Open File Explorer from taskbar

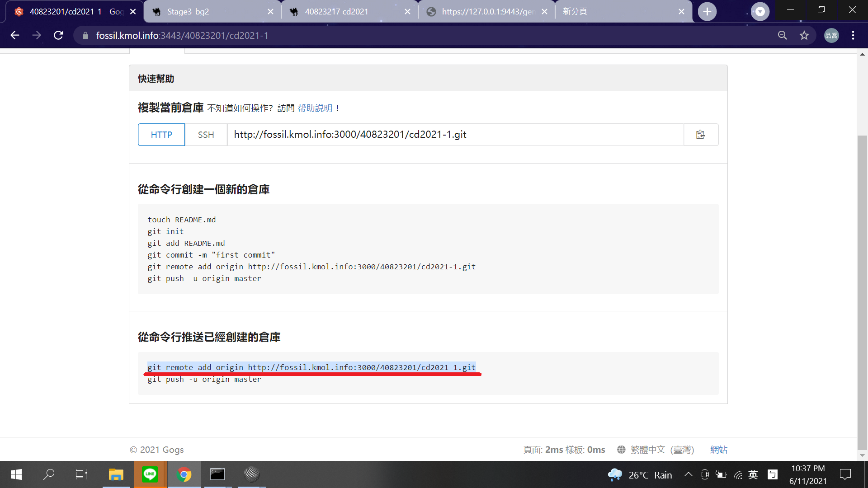[116, 474]
